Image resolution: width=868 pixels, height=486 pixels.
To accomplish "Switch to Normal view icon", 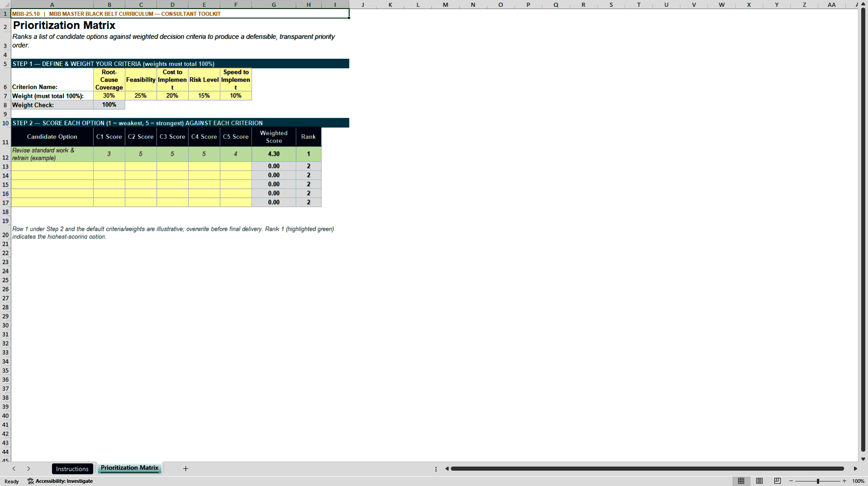I will pyautogui.click(x=741, y=481).
